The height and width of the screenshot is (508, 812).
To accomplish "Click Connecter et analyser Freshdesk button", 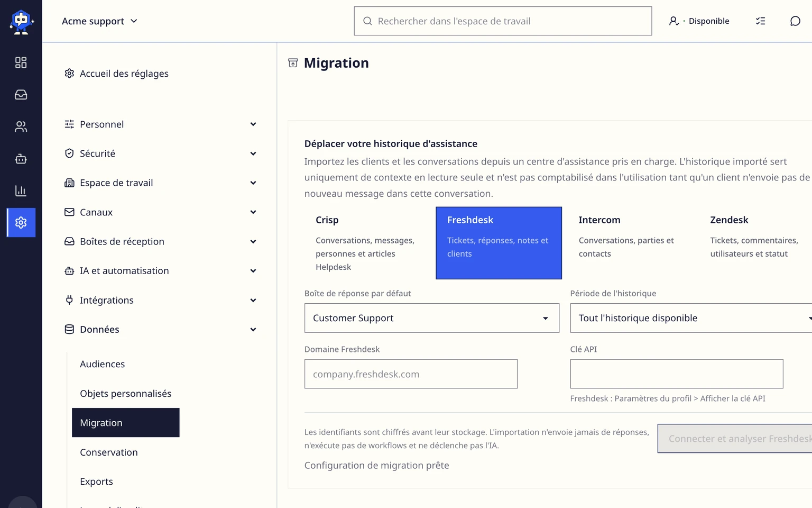I will coord(735,439).
